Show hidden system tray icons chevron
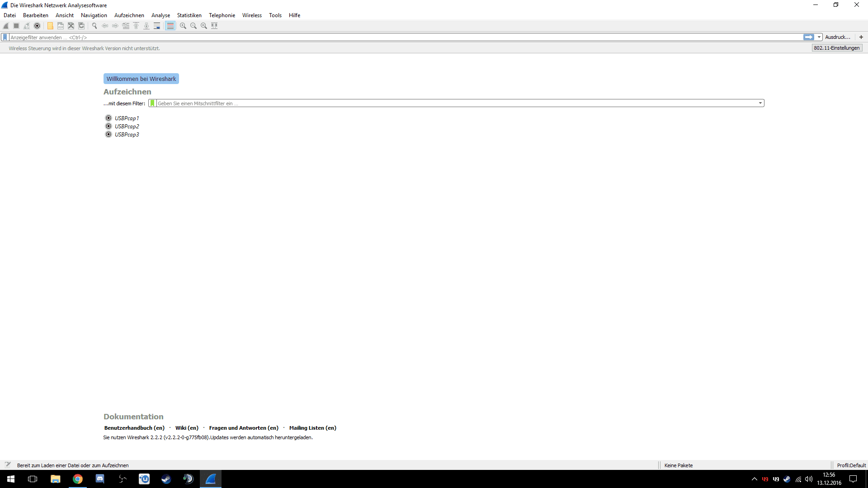Image resolution: width=868 pixels, height=488 pixels. [x=754, y=479]
